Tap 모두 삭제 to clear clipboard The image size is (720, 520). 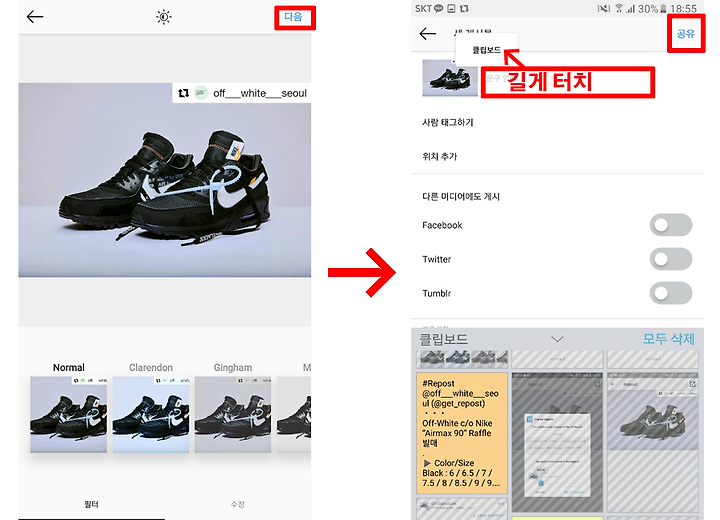pos(669,339)
